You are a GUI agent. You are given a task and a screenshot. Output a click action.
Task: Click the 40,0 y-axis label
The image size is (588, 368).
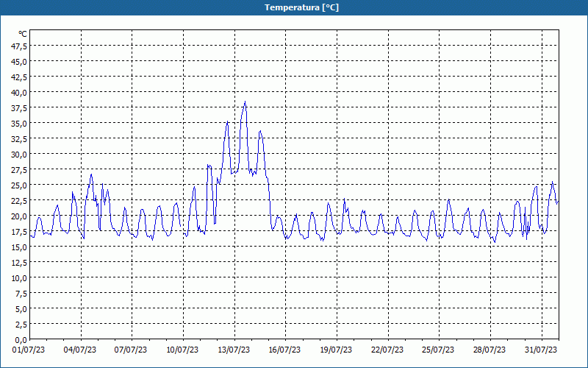coord(20,93)
